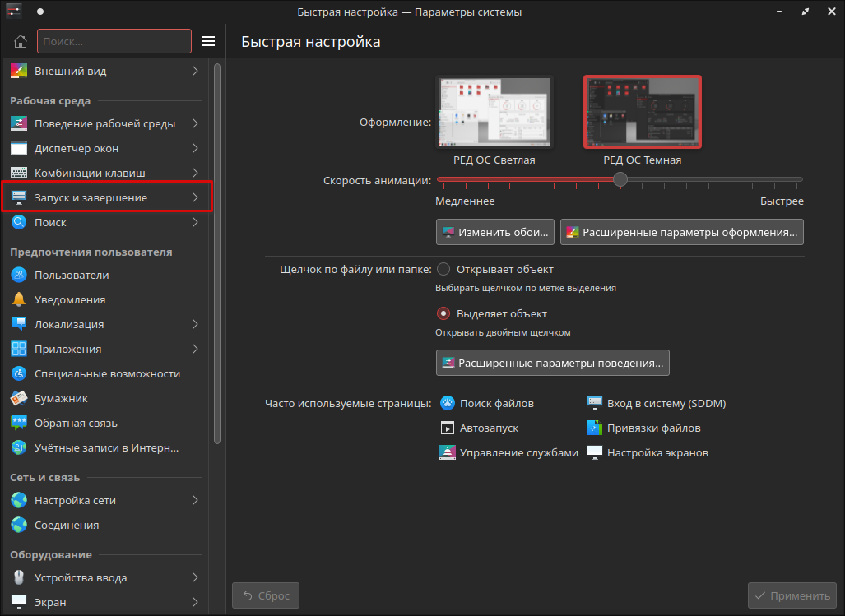
Task: Open the Привязки файлов quick link
Action: coord(644,428)
